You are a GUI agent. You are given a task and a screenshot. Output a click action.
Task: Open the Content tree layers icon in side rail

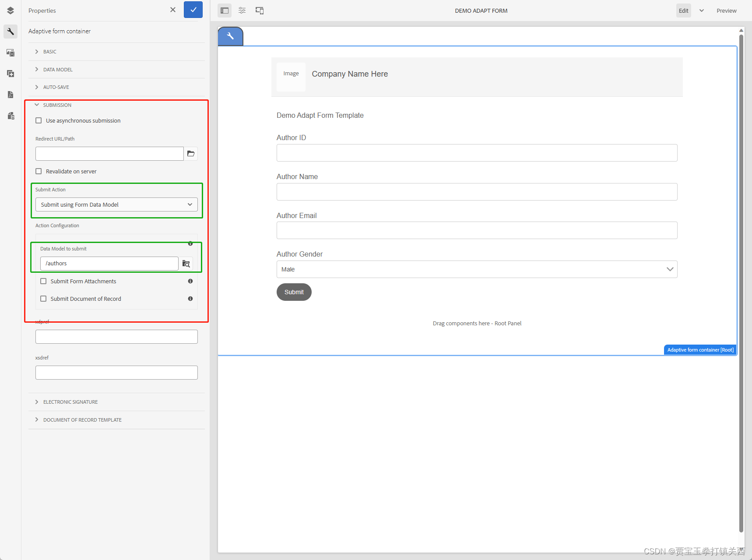[x=11, y=11]
